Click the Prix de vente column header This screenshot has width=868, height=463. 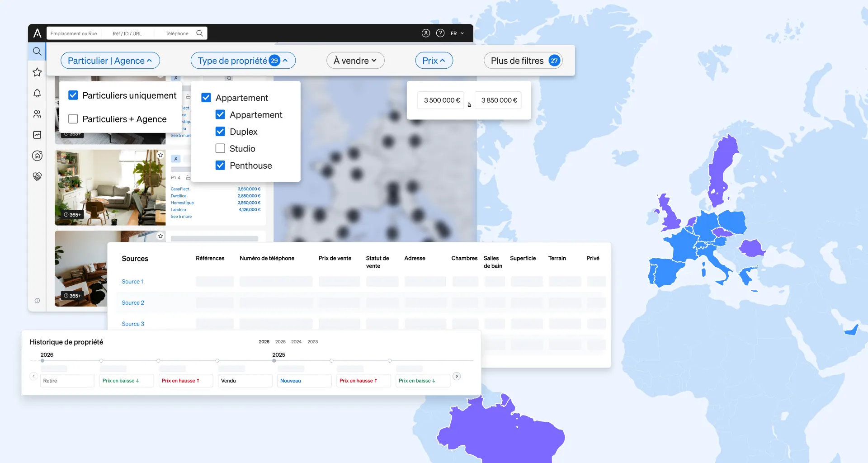pyautogui.click(x=335, y=259)
